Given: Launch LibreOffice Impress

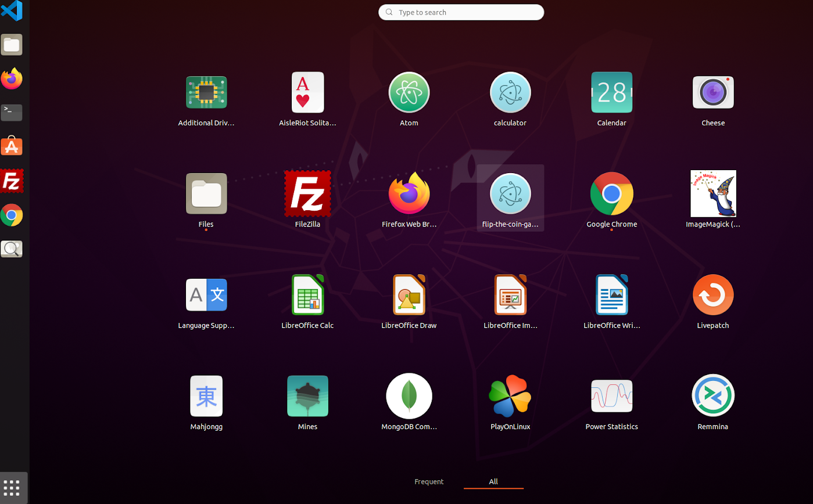Looking at the screenshot, I should [510, 295].
